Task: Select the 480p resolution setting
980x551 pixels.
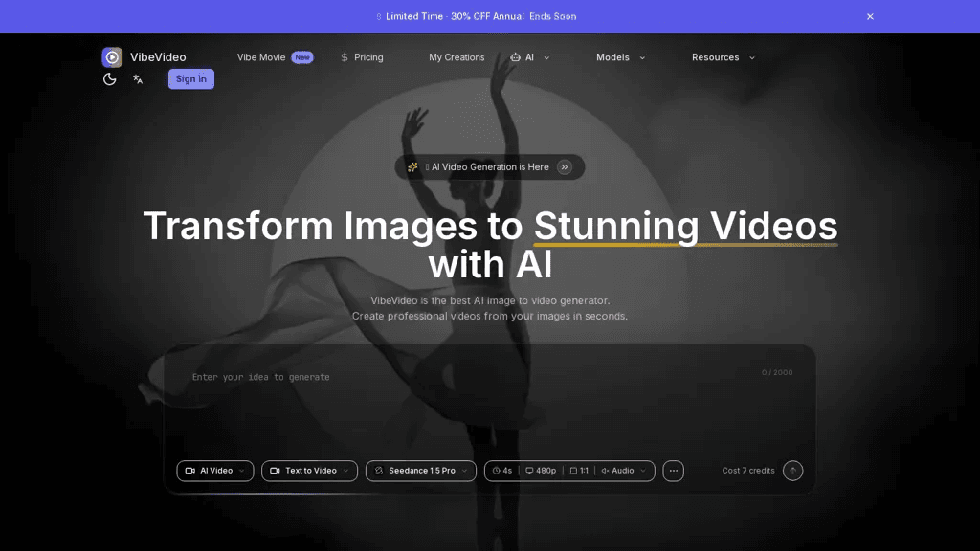Action: [541, 471]
